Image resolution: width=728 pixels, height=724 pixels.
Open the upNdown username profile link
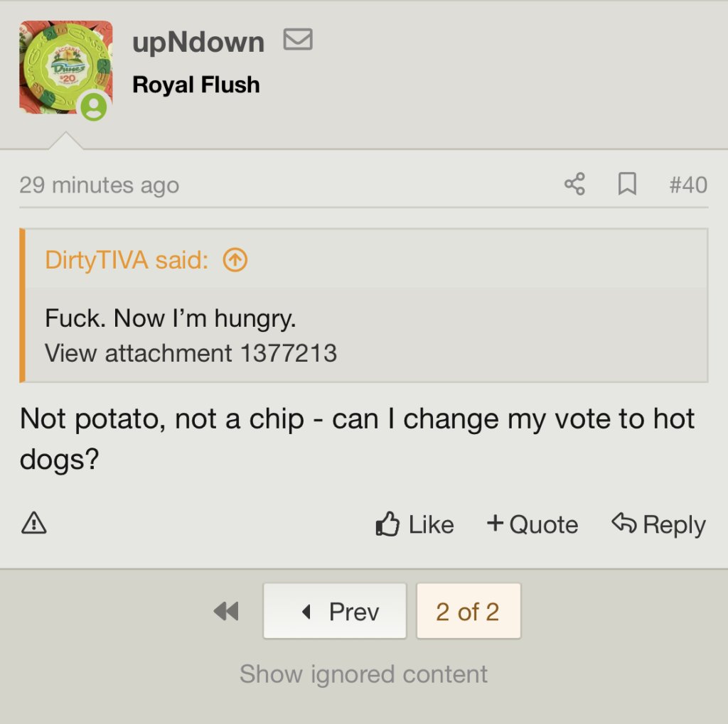198,42
